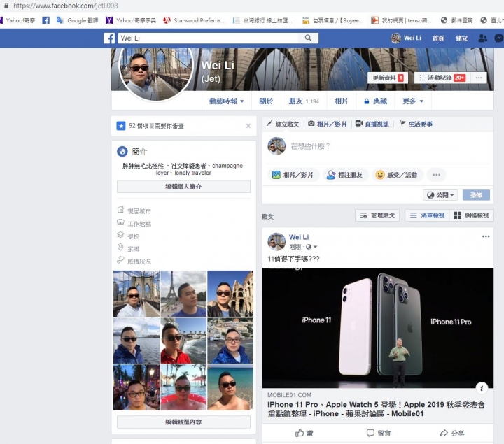Click the blue star review icon
This screenshot has height=444, width=504.
121,126
